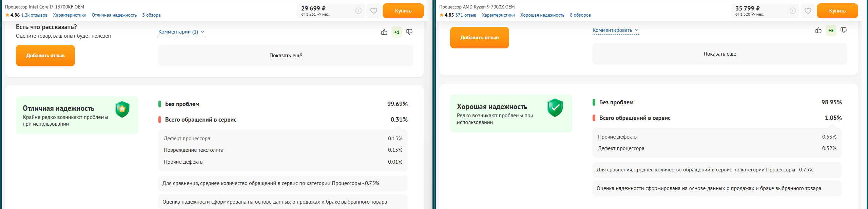Click the star shield icon on Отличная надежность card

pyautogui.click(x=122, y=109)
